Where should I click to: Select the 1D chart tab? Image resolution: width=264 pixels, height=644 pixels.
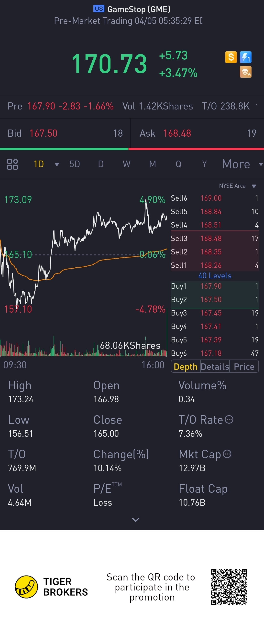[x=39, y=164]
